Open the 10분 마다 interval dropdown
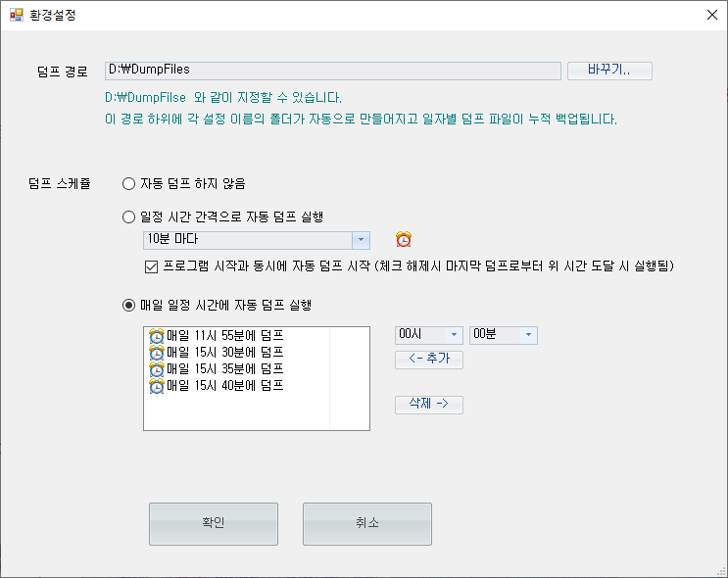The image size is (728, 578). point(257,240)
